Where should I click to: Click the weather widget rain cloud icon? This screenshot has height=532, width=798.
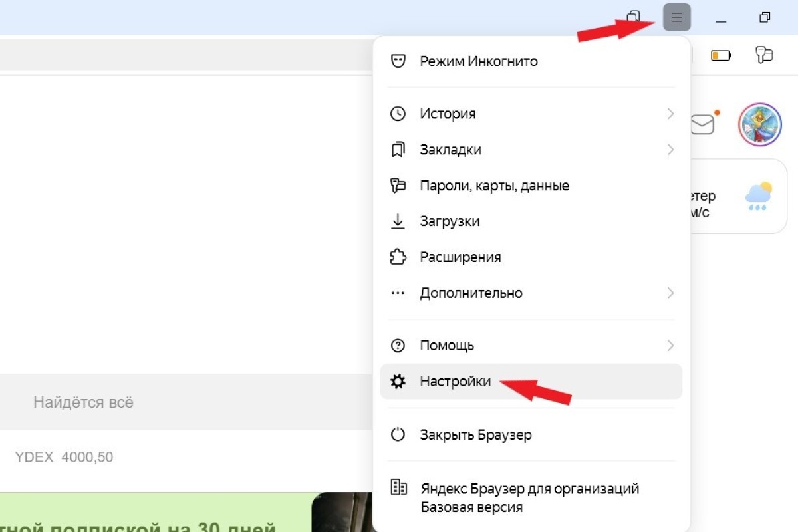[x=759, y=194]
